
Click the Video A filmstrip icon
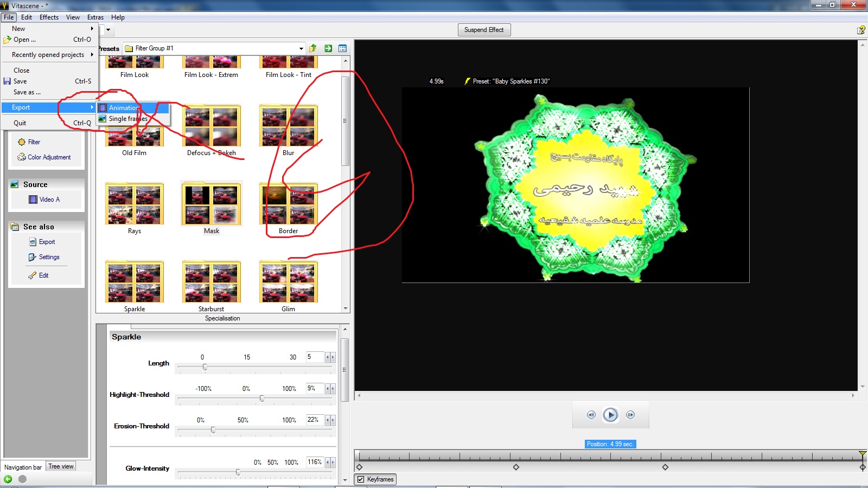(x=33, y=200)
